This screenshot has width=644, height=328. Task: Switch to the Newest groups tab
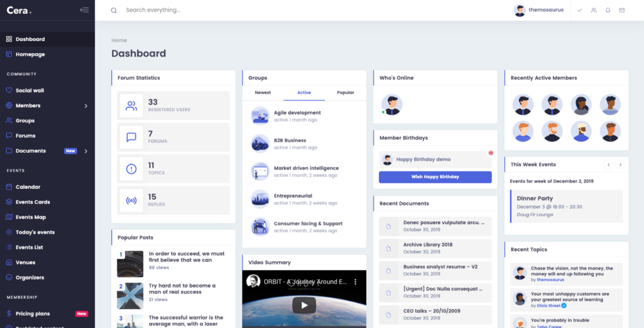(x=263, y=93)
